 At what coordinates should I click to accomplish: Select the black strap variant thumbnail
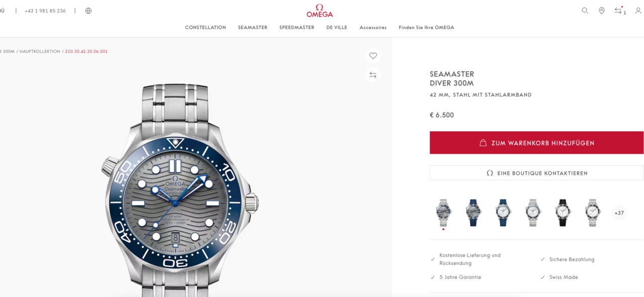[x=562, y=213]
